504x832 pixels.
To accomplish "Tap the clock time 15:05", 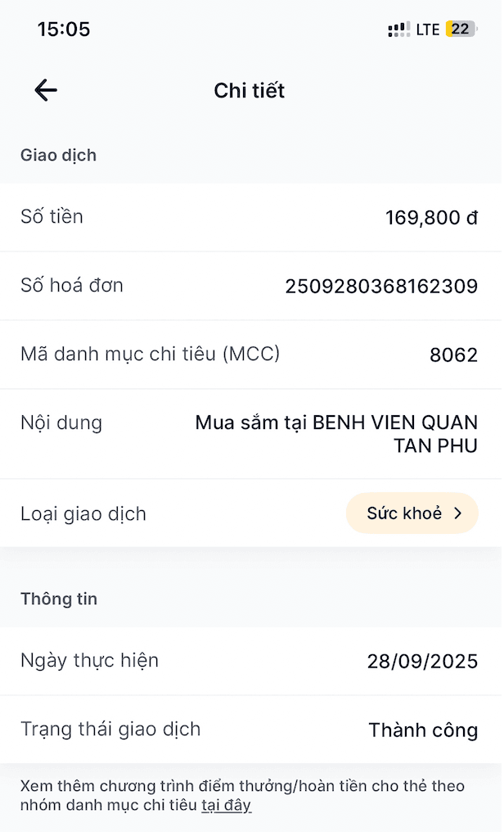I will click(64, 29).
